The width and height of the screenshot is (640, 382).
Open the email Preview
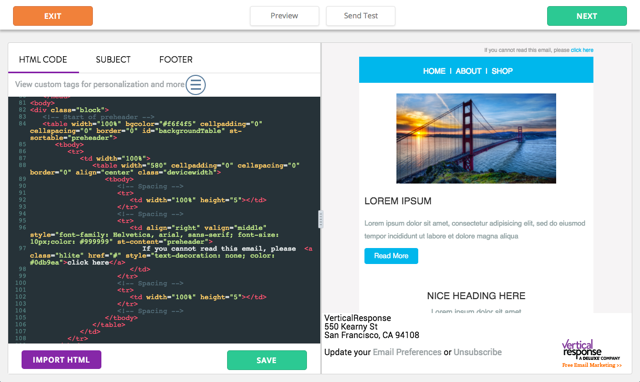tap(284, 16)
